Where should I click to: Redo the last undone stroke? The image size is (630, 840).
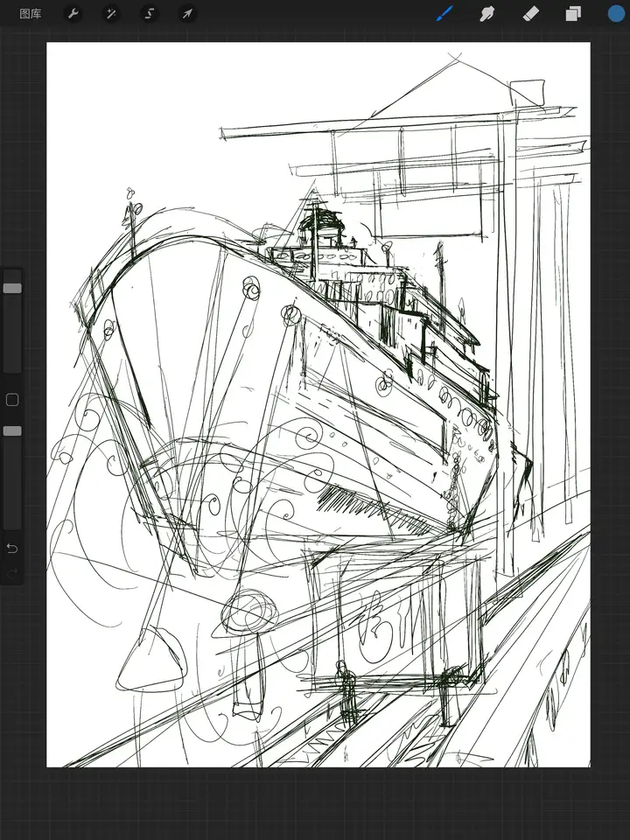(x=12, y=573)
